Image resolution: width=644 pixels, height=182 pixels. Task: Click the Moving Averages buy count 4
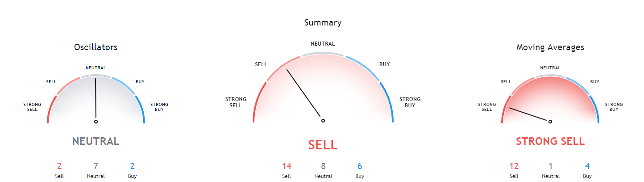[587, 166]
